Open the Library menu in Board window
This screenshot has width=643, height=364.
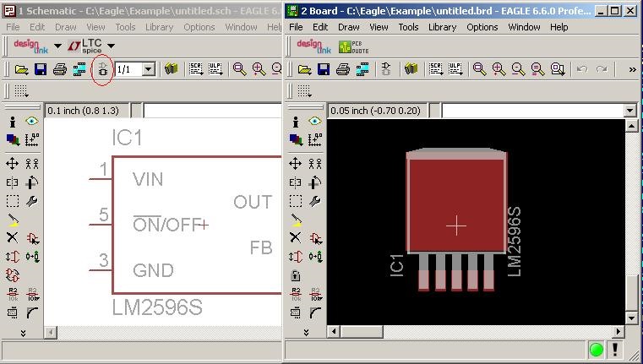click(x=442, y=27)
